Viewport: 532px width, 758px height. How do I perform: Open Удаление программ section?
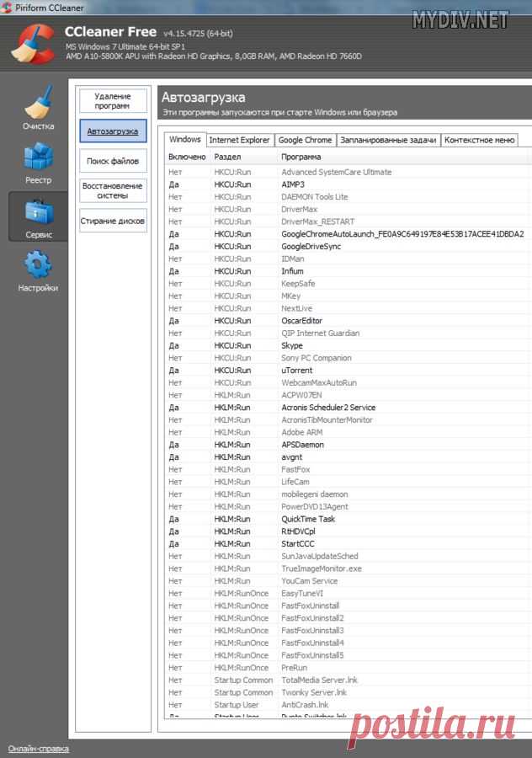point(113,101)
